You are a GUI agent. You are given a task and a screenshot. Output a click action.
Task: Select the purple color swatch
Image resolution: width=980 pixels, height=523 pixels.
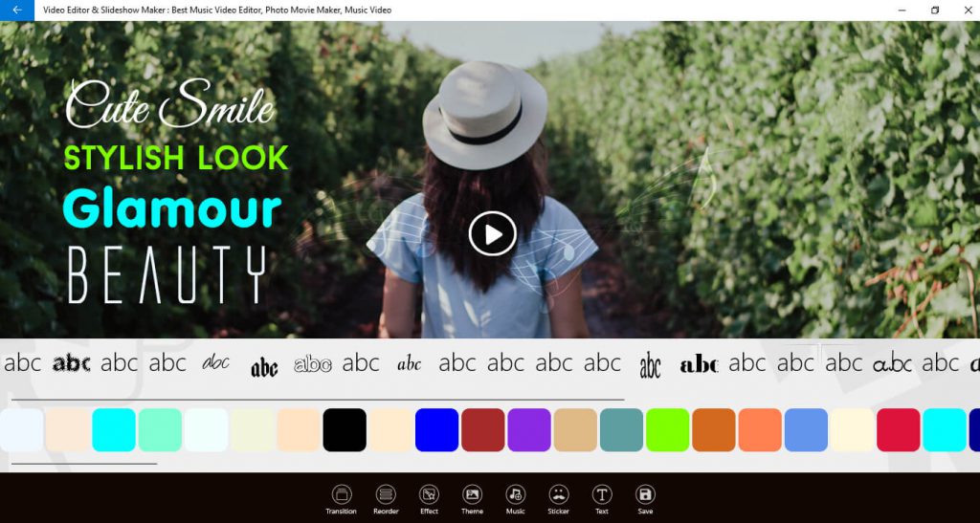(529, 430)
